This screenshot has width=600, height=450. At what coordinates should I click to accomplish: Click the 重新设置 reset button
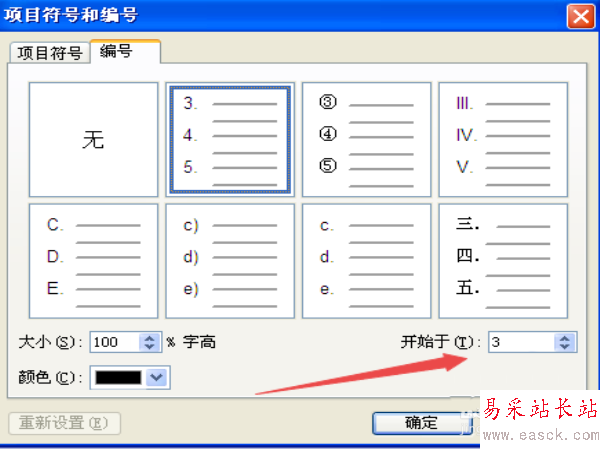pos(64,423)
